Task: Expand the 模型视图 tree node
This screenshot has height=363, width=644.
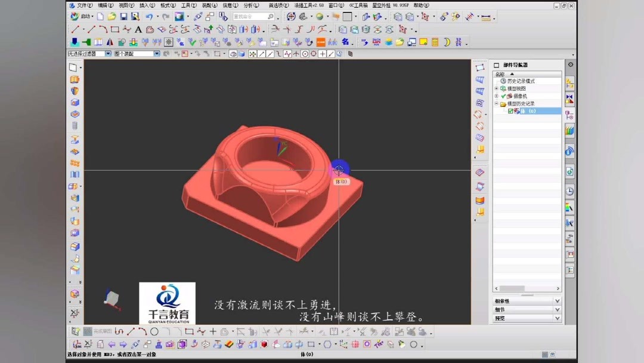Action: (x=496, y=87)
